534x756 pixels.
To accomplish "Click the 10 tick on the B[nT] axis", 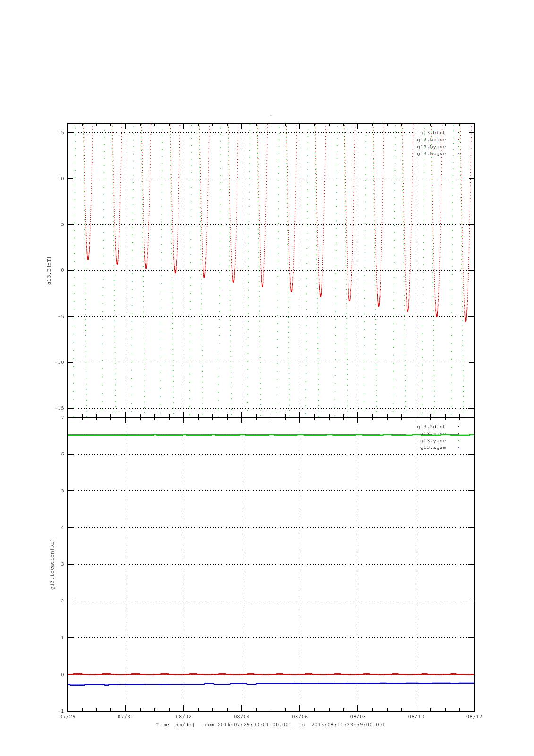I will click(61, 179).
